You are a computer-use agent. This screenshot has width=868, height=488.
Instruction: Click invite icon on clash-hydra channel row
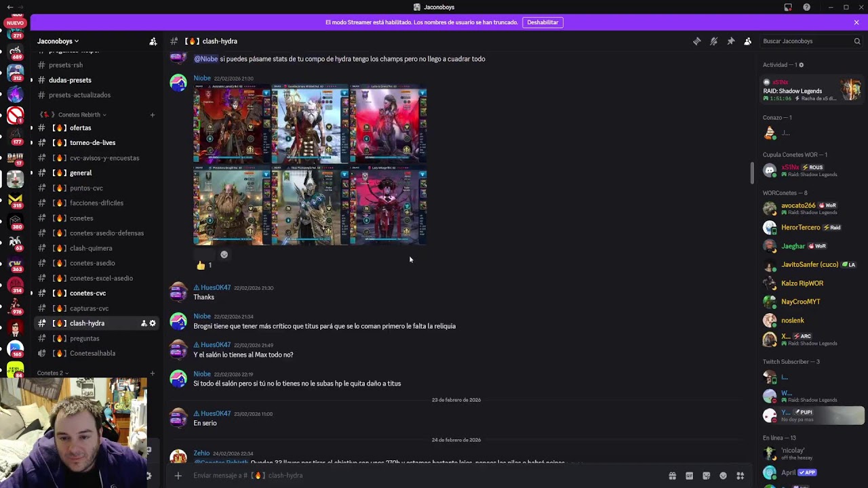[144, 323]
